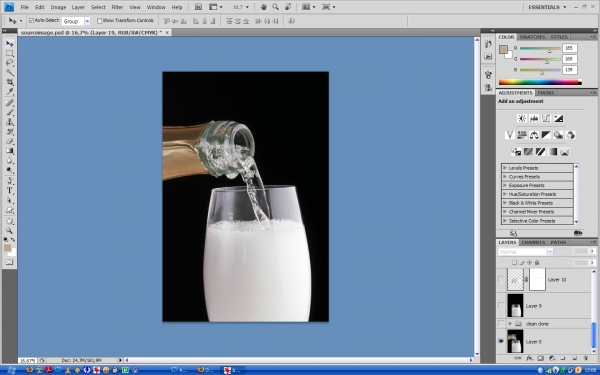Image resolution: width=600 pixels, height=375 pixels.
Task: Open the Filter menu
Action: coord(117,7)
